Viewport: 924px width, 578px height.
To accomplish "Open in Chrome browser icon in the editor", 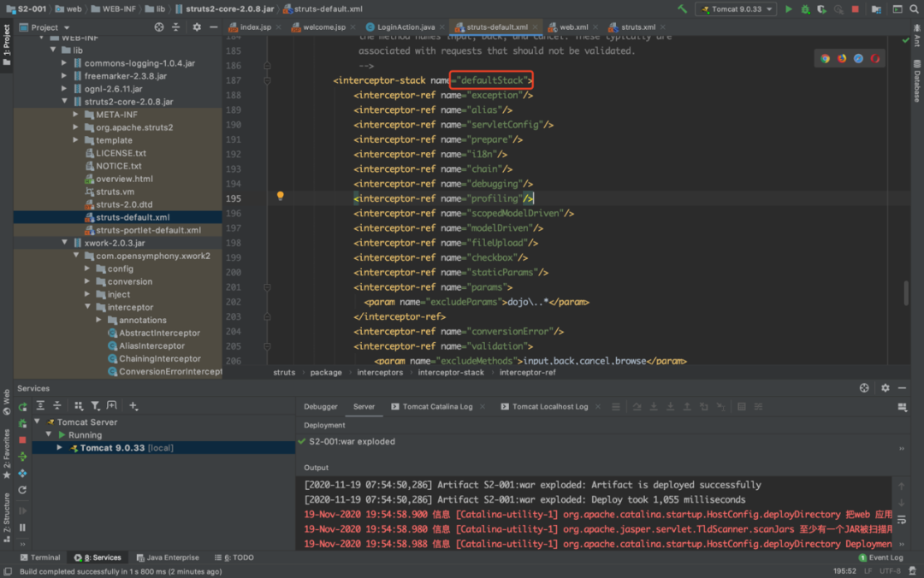I will pos(825,58).
